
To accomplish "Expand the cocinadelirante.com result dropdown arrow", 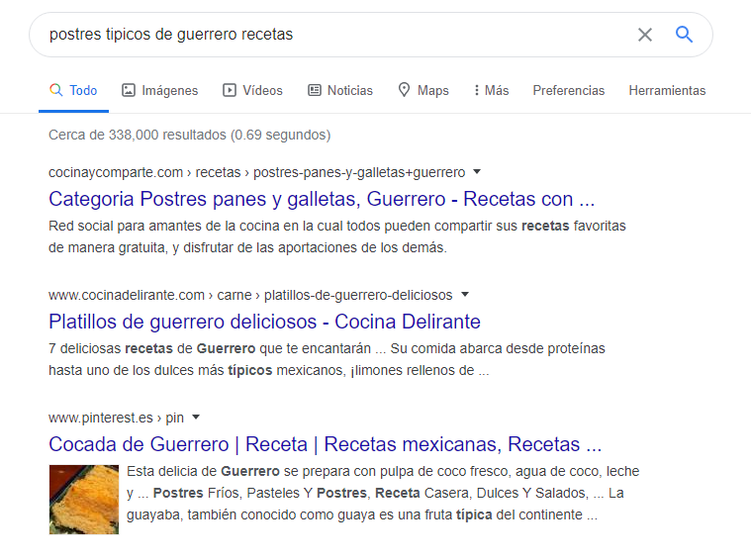I will [x=465, y=295].
